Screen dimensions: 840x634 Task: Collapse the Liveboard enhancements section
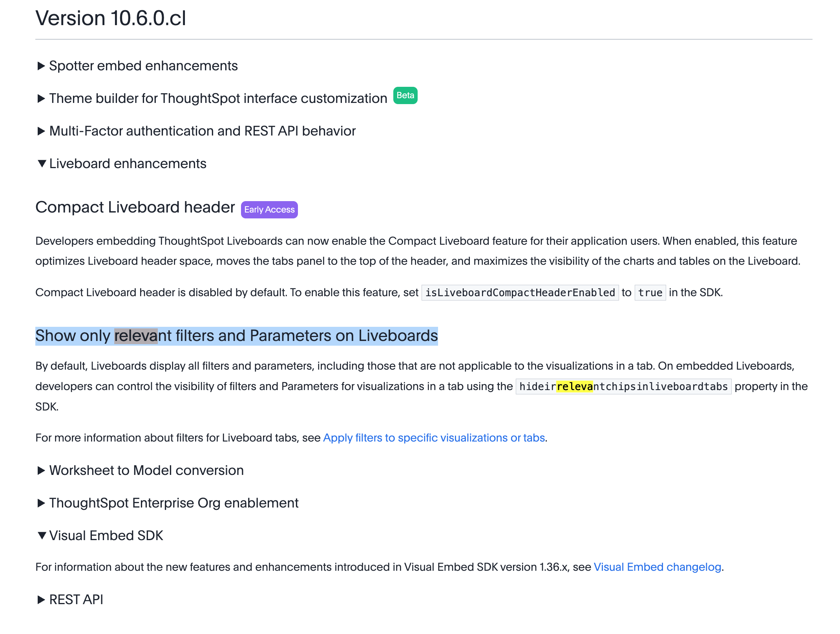point(128,164)
